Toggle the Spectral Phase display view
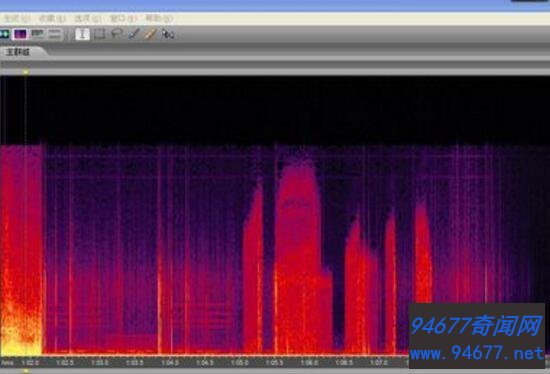The image size is (550, 374). tap(55, 34)
